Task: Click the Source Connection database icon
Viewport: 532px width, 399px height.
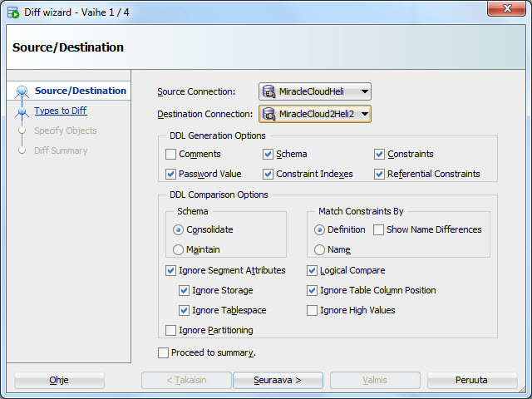Action: click(x=268, y=91)
